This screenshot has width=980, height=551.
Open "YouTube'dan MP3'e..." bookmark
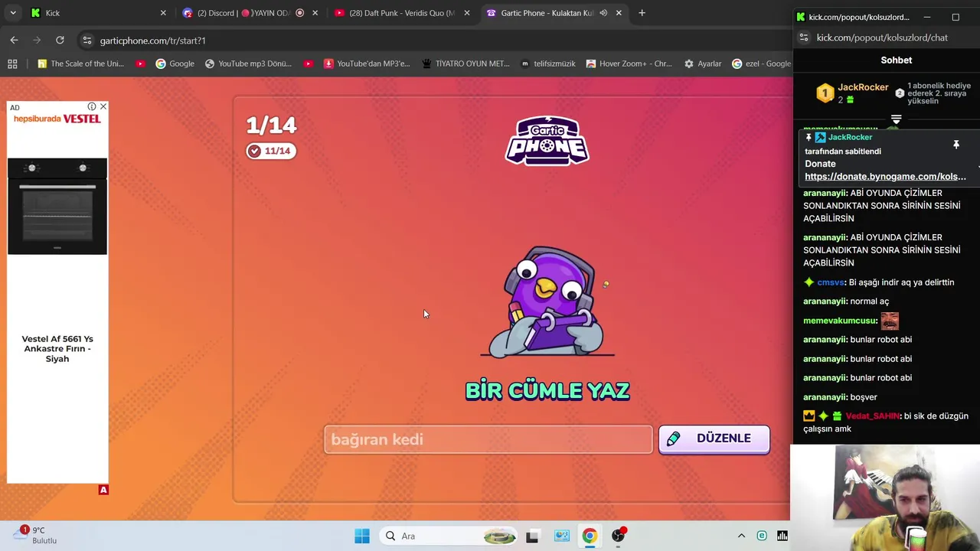click(367, 64)
